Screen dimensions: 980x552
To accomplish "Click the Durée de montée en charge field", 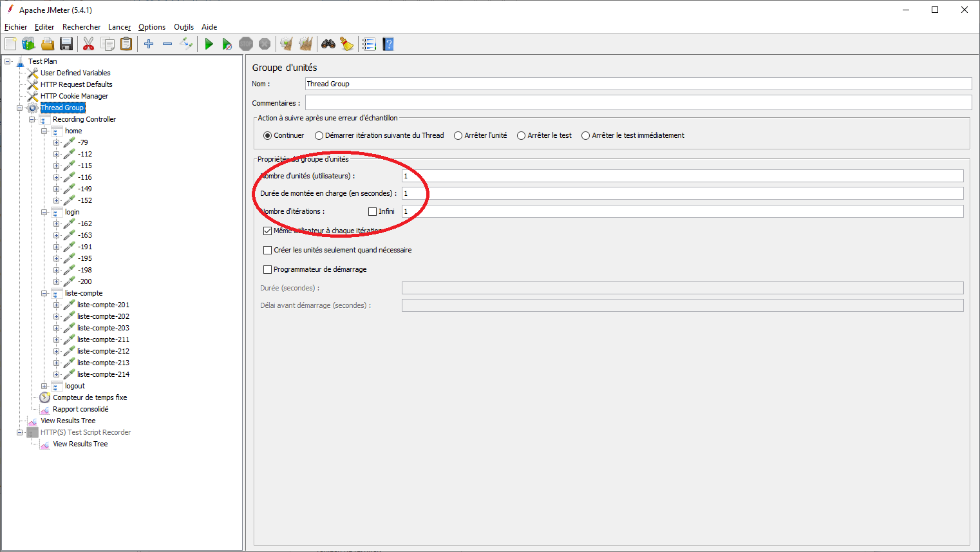I will coord(683,193).
